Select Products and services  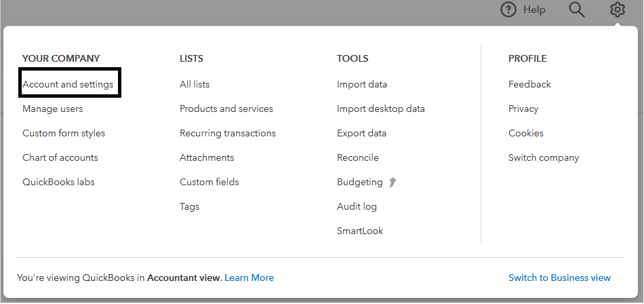pyautogui.click(x=226, y=109)
